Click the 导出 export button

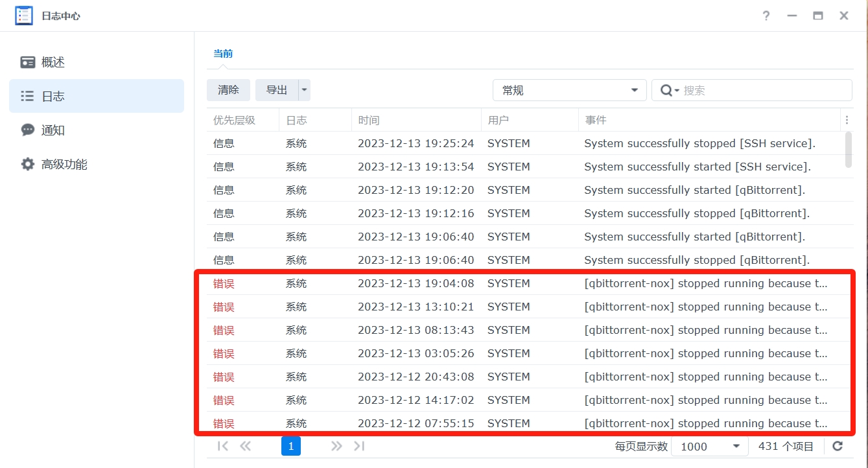277,90
